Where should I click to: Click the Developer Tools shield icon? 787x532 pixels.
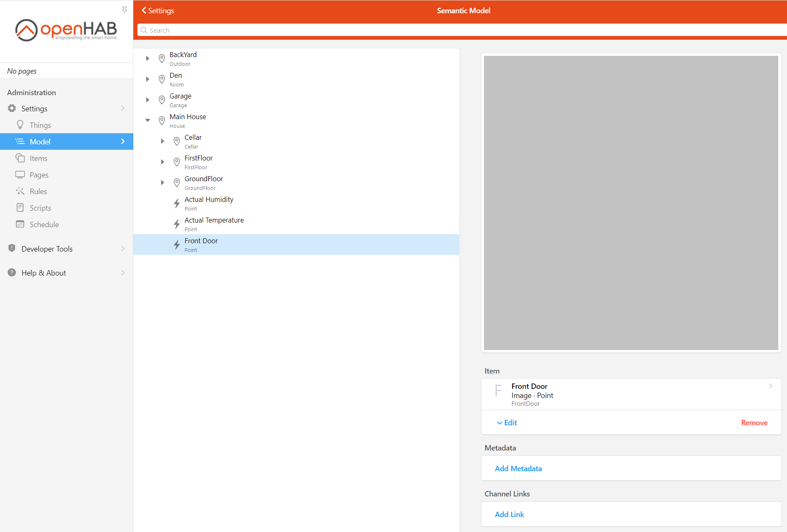[12, 249]
